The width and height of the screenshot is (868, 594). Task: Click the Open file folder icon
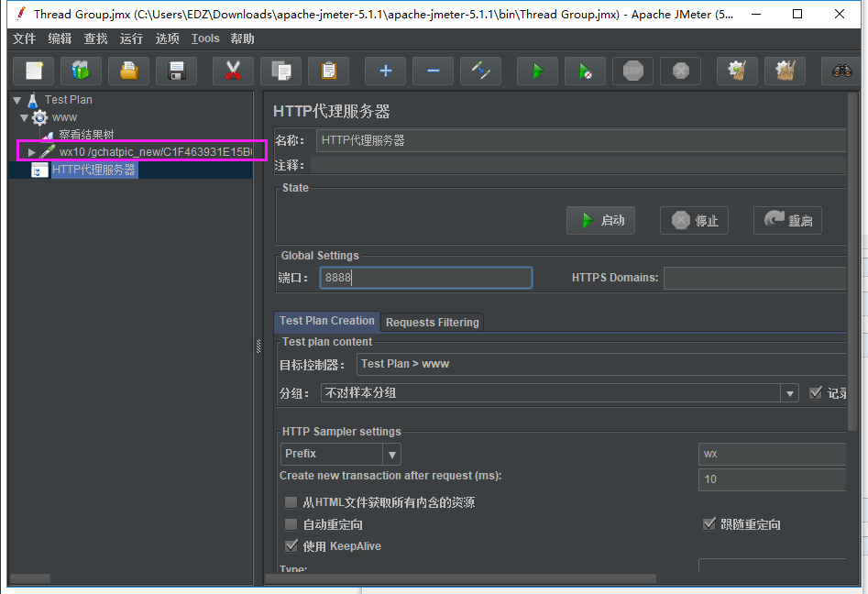[129, 71]
